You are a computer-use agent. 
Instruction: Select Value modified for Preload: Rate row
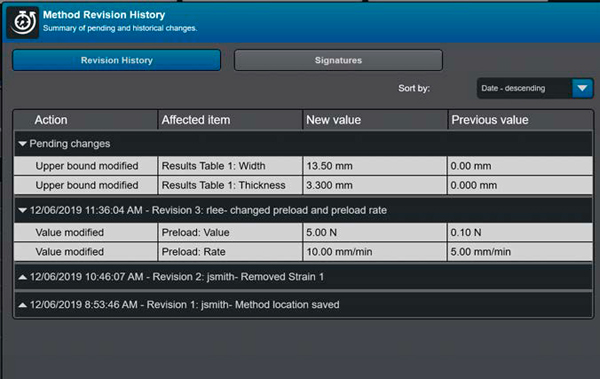click(x=86, y=252)
